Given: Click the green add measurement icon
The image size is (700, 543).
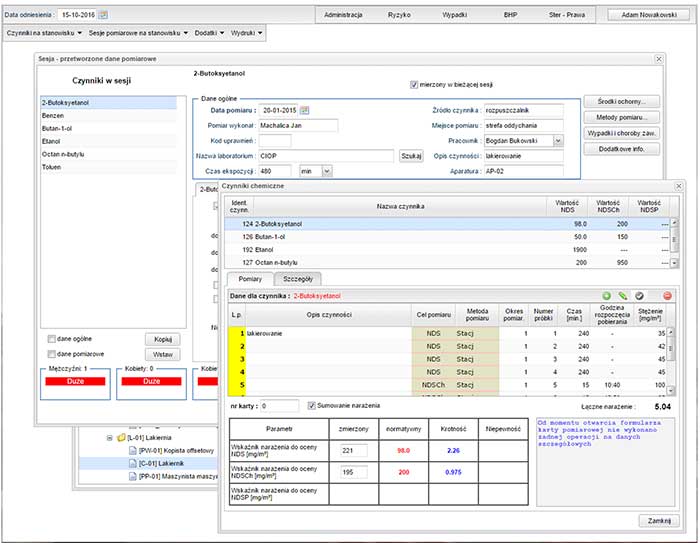Looking at the screenshot, I should click(x=606, y=296).
